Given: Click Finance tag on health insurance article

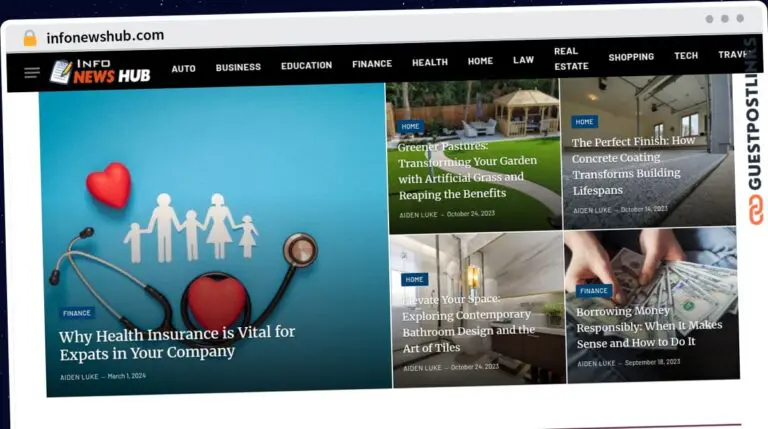Looking at the screenshot, I should [x=77, y=313].
